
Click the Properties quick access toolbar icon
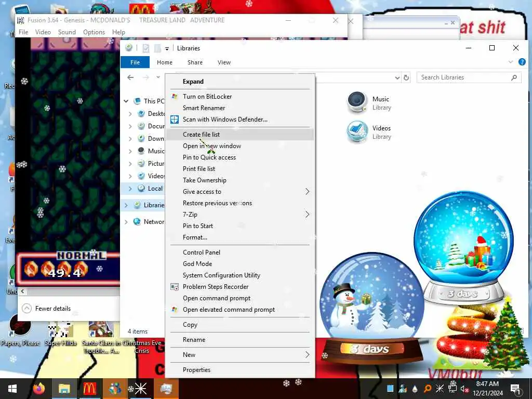pos(146,48)
